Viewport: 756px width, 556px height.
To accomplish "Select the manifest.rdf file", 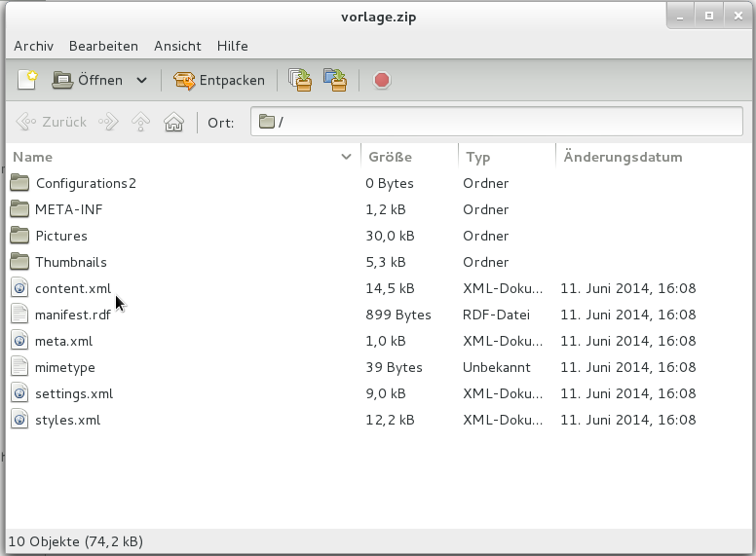I will (73, 315).
